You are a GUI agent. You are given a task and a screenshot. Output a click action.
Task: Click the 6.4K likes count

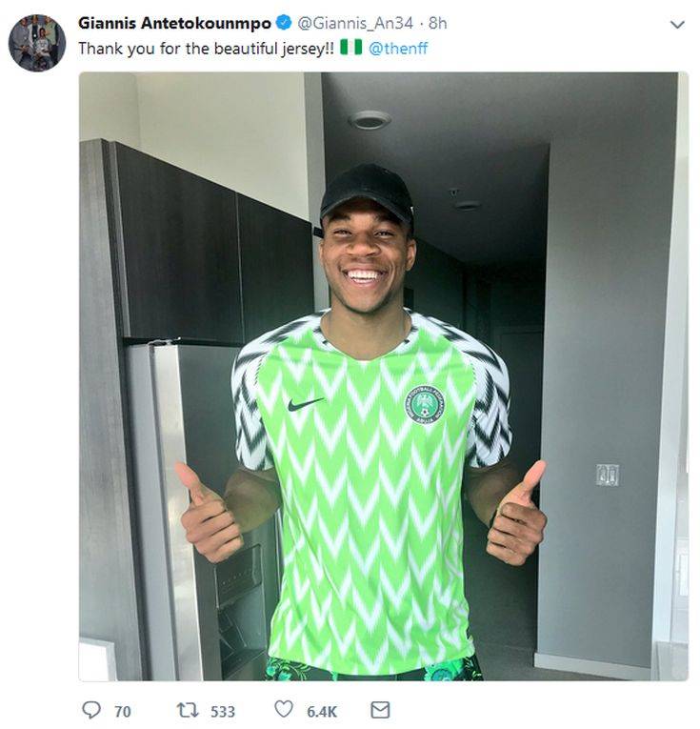[321, 711]
